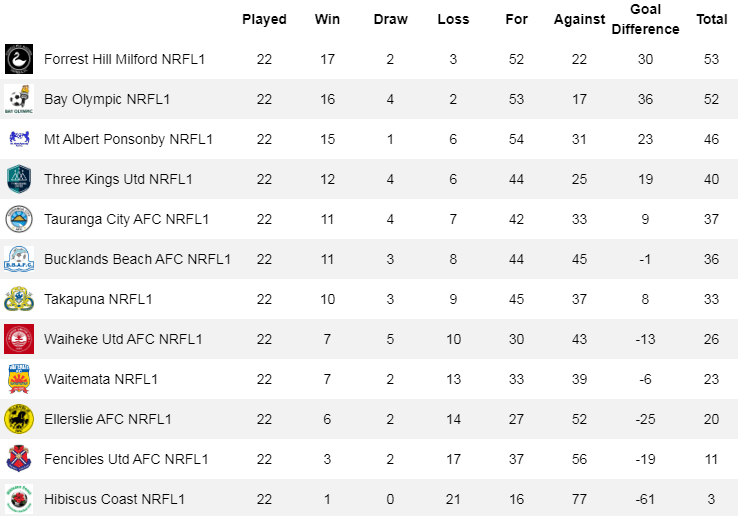Screen dimensions: 738x516
Task: Open the Bay Olympic NRFL1 team name
Action: tap(107, 99)
